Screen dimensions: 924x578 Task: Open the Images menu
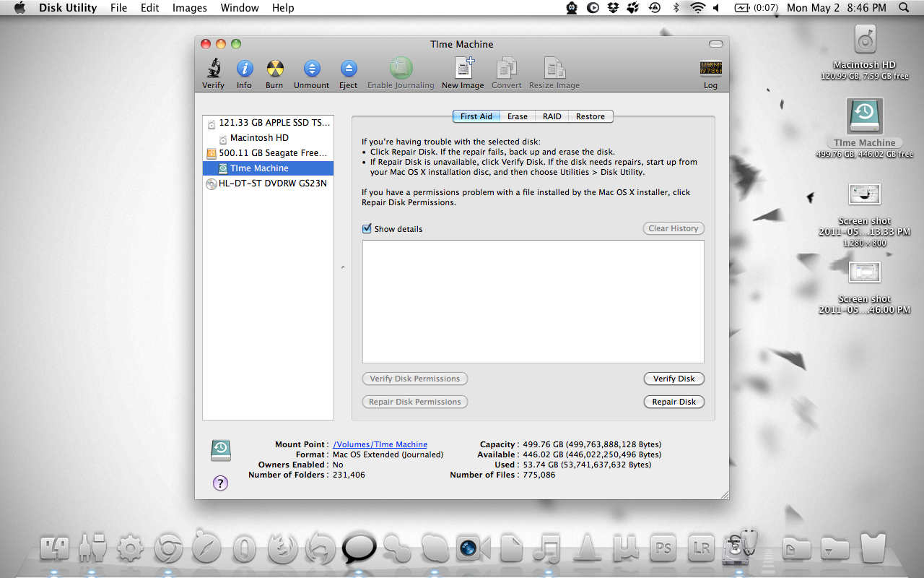tap(190, 8)
